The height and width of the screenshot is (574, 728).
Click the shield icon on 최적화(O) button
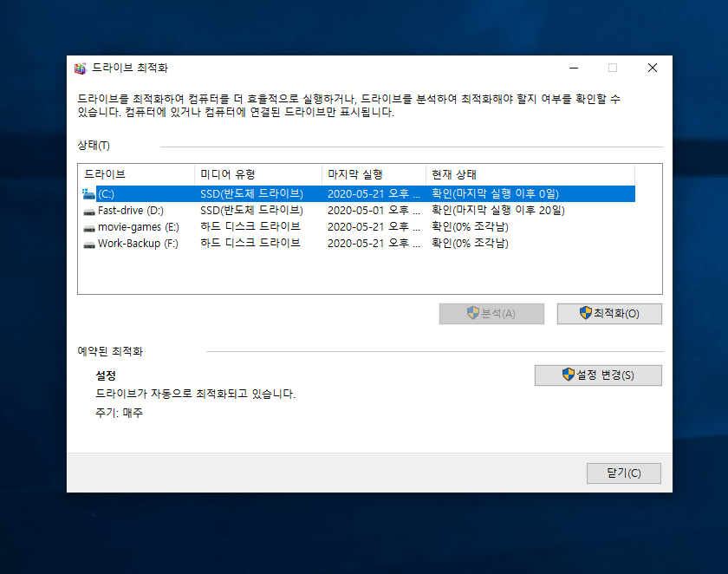tap(586, 312)
